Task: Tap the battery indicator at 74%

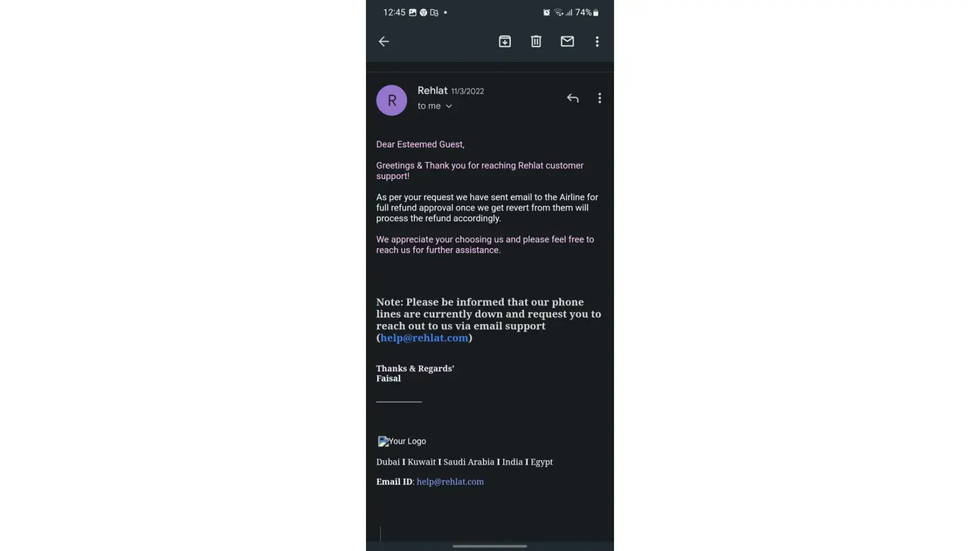Action: [587, 13]
